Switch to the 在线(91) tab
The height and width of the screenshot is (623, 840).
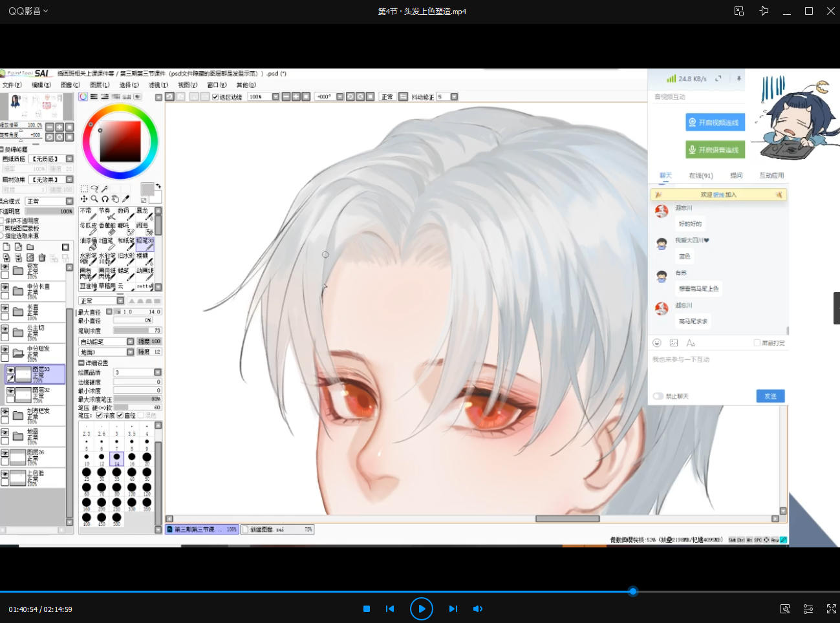click(x=700, y=175)
